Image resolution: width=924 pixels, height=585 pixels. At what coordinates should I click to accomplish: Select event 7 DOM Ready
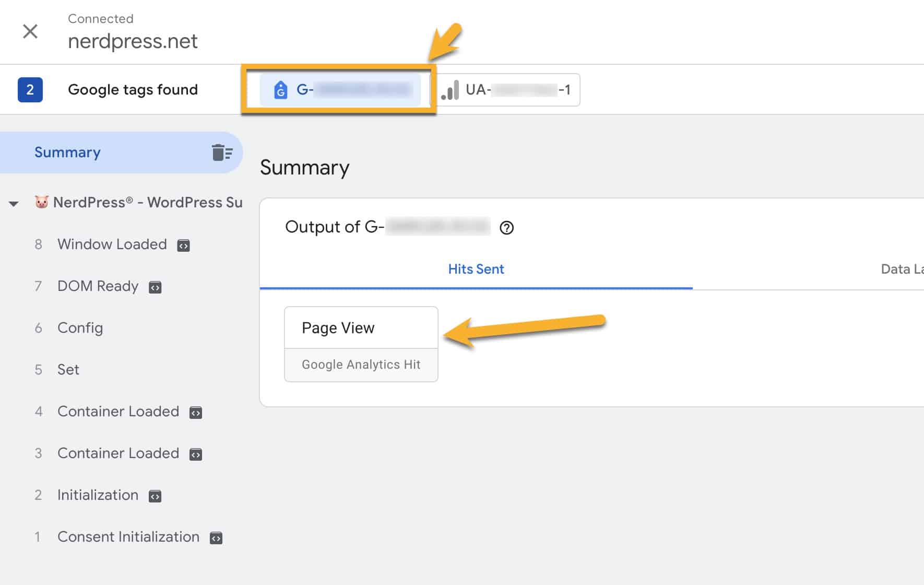[98, 286]
